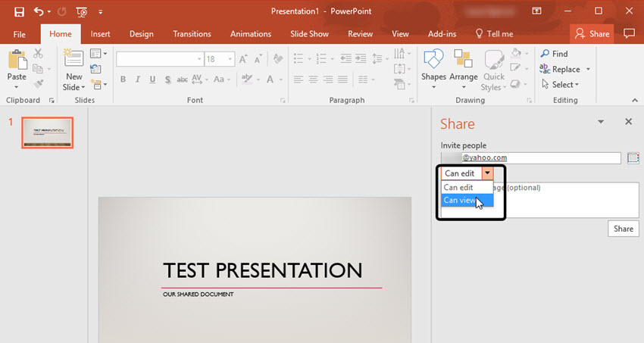
Task: Click the Invite people email field
Action: (530, 157)
